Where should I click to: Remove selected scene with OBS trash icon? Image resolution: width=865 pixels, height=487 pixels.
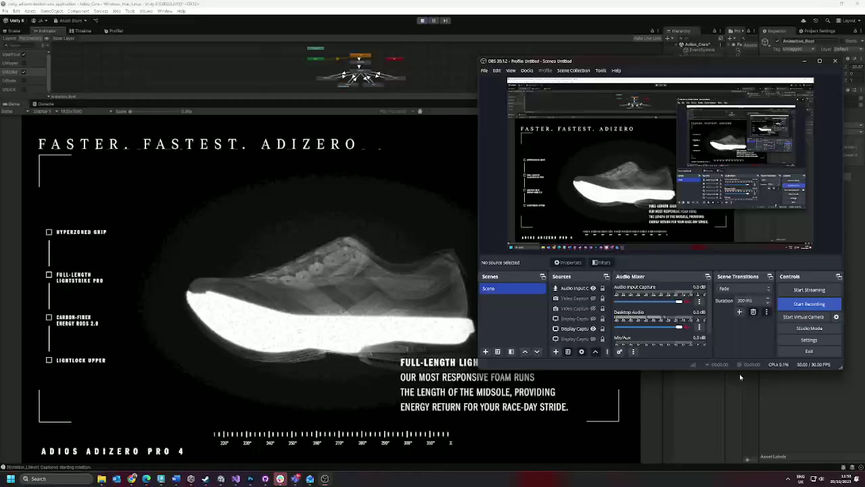[x=498, y=352]
